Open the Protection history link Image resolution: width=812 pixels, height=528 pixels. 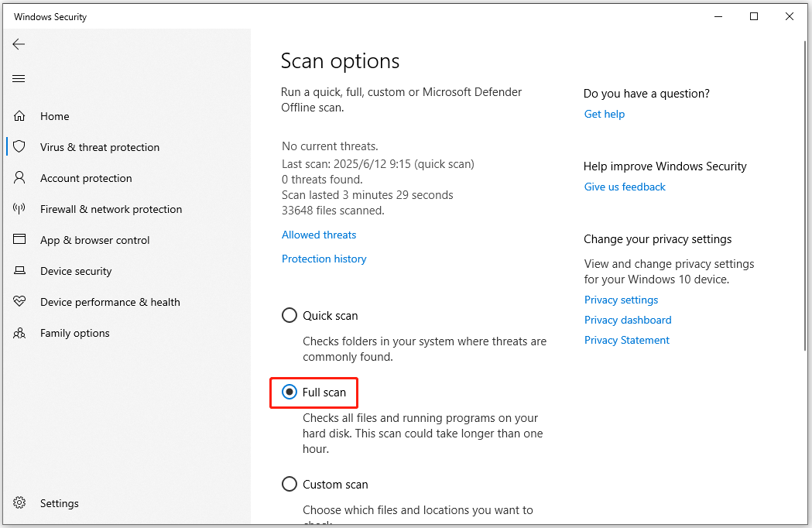pyautogui.click(x=324, y=259)
